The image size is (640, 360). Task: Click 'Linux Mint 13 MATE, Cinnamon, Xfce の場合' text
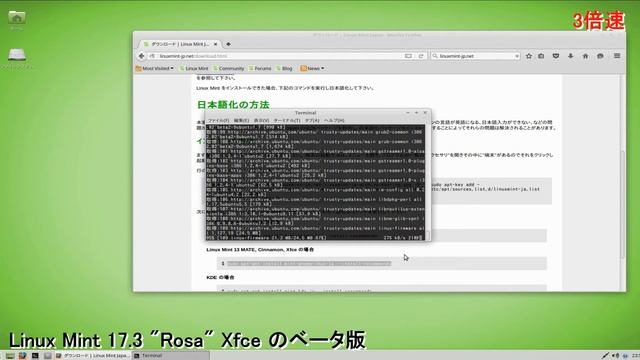(x=260, y=249)
